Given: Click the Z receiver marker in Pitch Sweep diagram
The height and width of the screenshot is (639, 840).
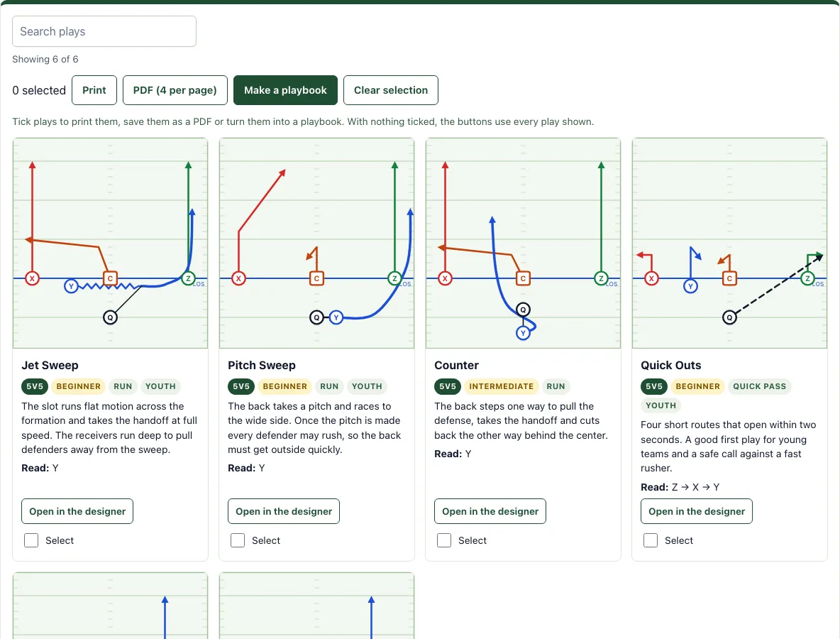Looking at the screenshot, I should pyautogui.click(x=395, y=278).
